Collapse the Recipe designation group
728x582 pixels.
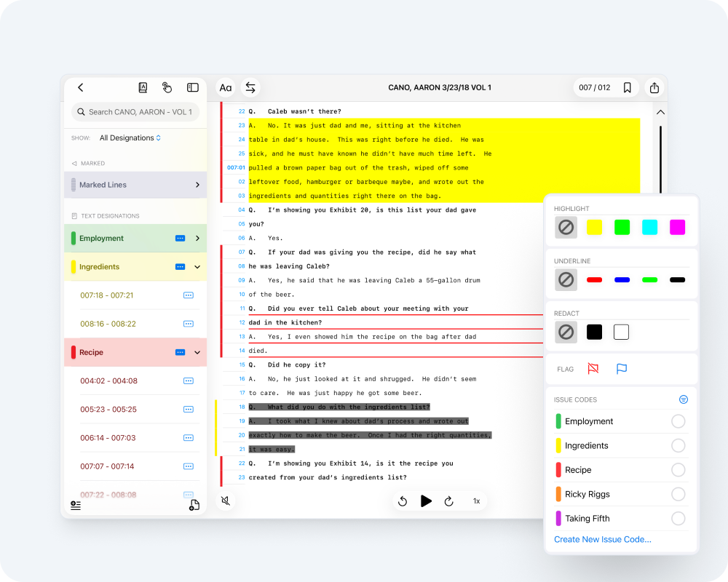click(197, 353)
